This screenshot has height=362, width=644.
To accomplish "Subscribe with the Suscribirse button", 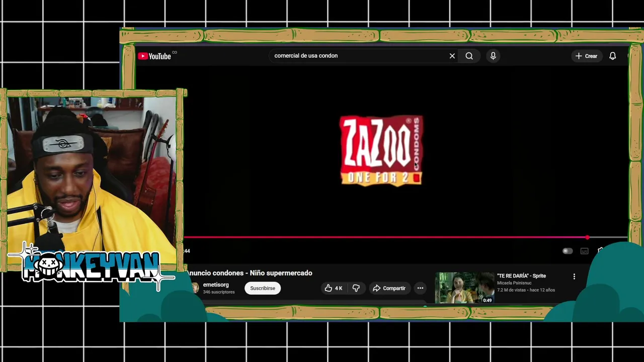I will (x=263, y=288).
